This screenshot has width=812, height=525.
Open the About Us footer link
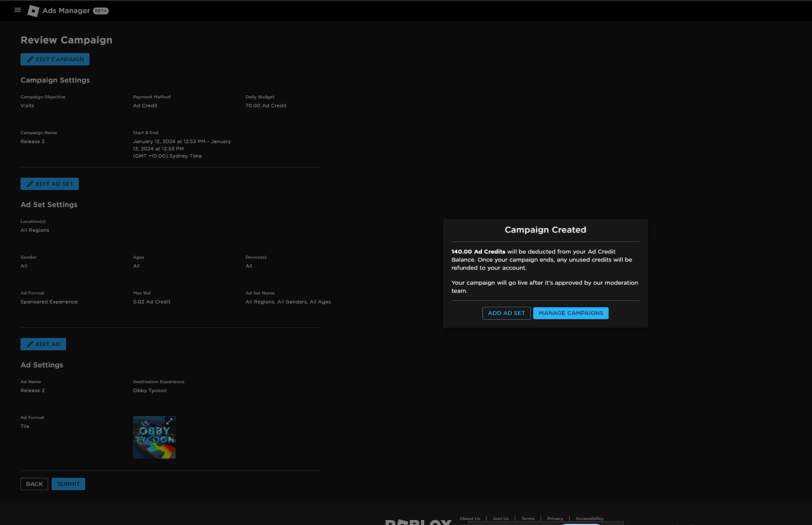(470, 518)
